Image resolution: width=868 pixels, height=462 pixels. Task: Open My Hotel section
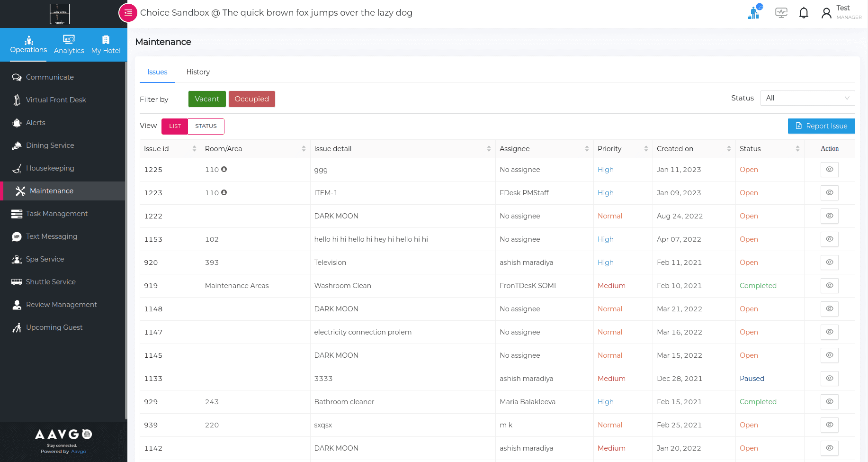(106, 45)
